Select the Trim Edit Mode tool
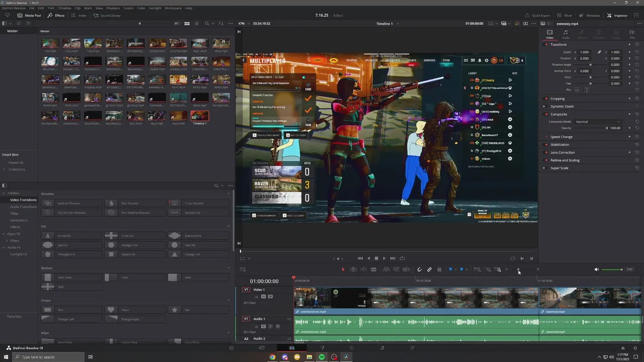 click(x=353, y=269)
